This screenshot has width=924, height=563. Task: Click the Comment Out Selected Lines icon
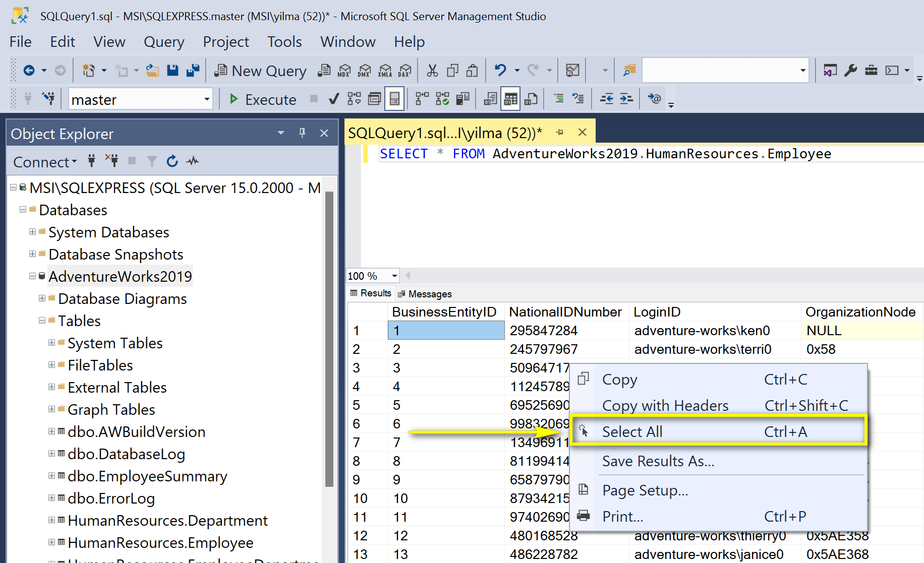[558, 99]
